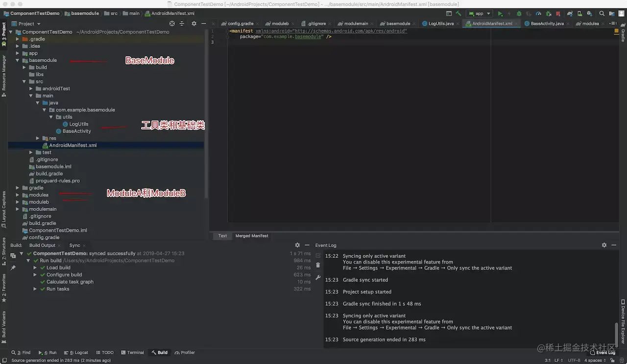Open Build panel settings gear icon
Screen dimensions: 627x364
pos(297,245)
